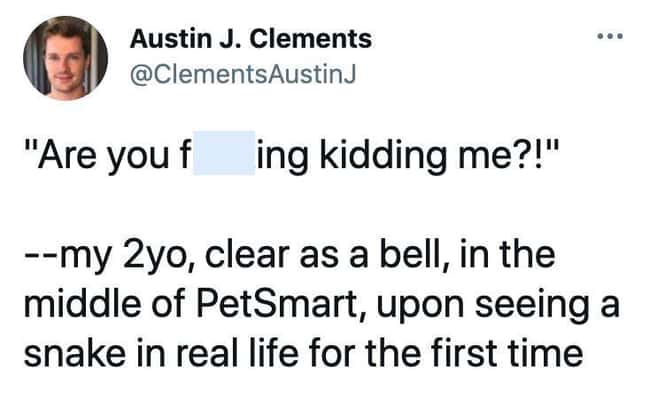
Task: Click the light blue censor box
Action: [x=224, y=153]
